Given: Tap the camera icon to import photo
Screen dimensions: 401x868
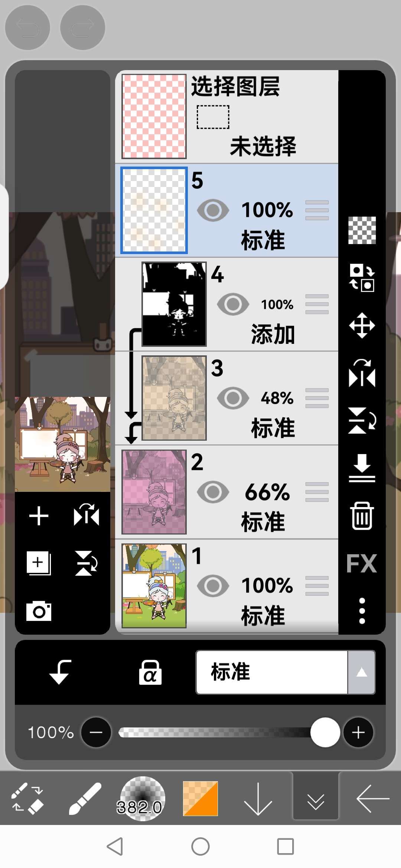Looking at the screenshot, I should 39,611.
